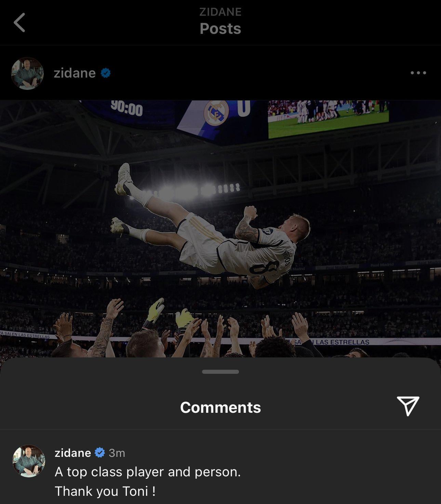Click the verified badge in post header
This screenshot has width=441, height=504.
point(106,73)
